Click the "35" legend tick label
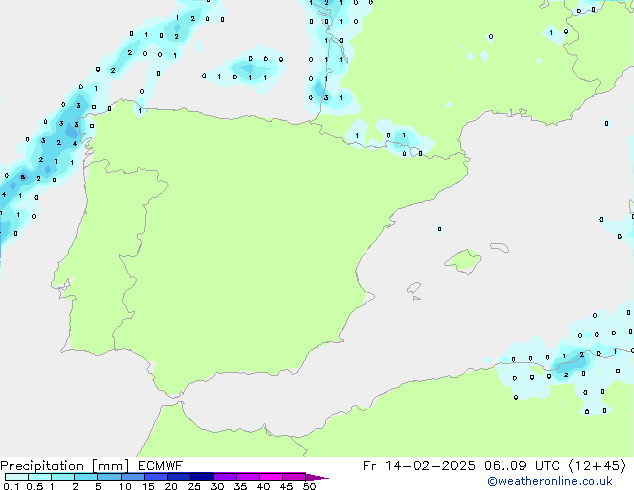 [240, 486]
